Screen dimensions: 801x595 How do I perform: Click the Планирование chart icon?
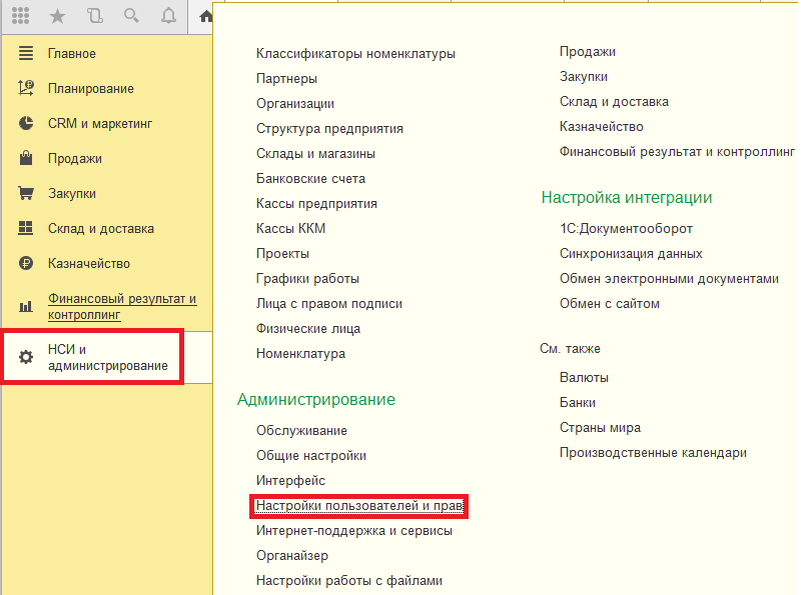pyautogui.click(x=26, y=88)
